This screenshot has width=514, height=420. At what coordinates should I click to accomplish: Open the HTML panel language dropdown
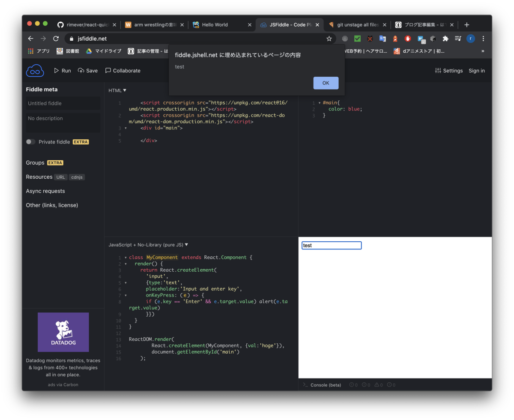(117, 90)
